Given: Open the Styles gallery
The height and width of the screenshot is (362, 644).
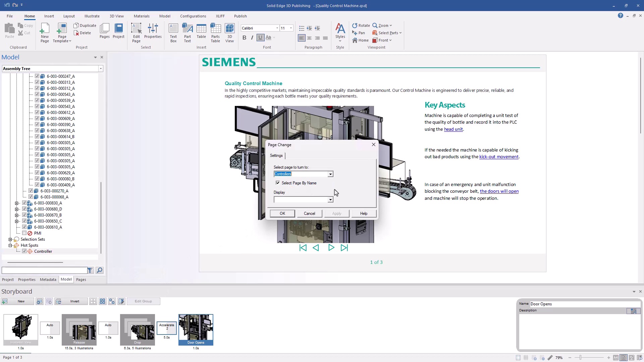Looking at the screenshot, I should (340, 33).
